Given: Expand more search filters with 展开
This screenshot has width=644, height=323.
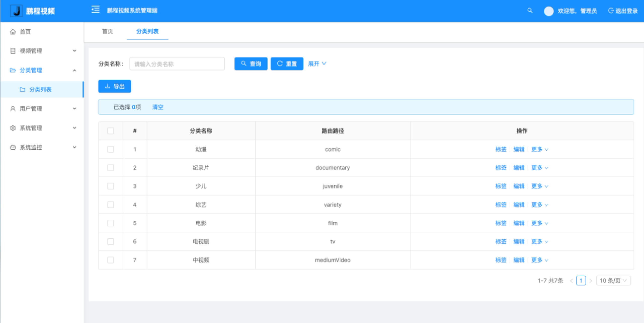Looking at the screenshot, I should (317, 64).
